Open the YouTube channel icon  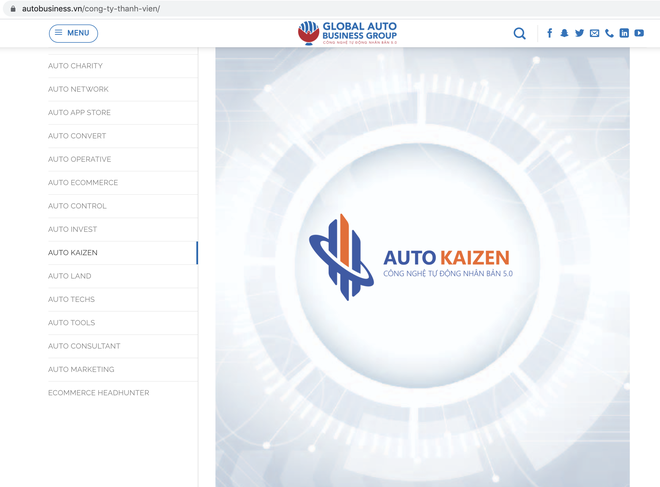639,33
